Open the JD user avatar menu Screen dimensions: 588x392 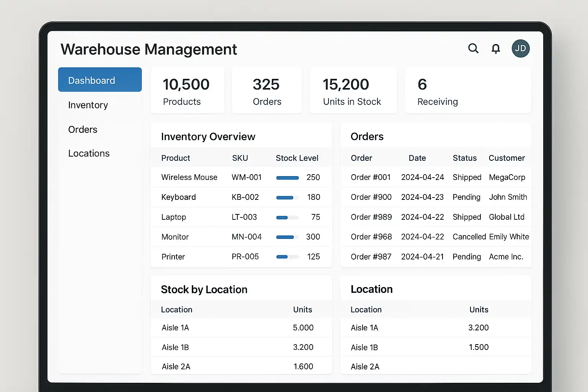coord(521,49)
